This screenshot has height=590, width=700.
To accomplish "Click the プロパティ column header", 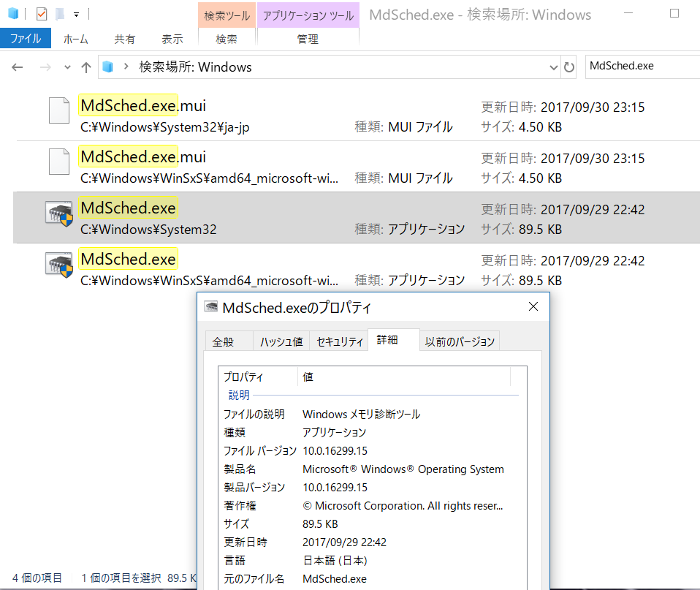I will (x=258, y=377).
